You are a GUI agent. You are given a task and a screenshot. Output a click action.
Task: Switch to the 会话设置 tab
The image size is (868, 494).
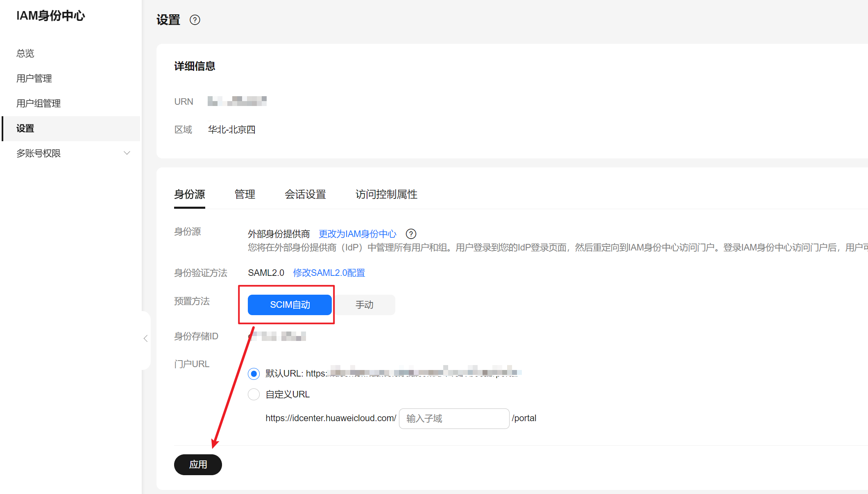coord(305,194)
